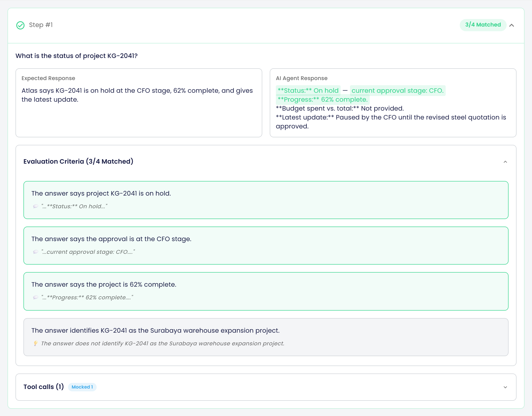Select the 'approval is at the CFO stage' criterion
This screenshot has width=532, height=416.
266,246
